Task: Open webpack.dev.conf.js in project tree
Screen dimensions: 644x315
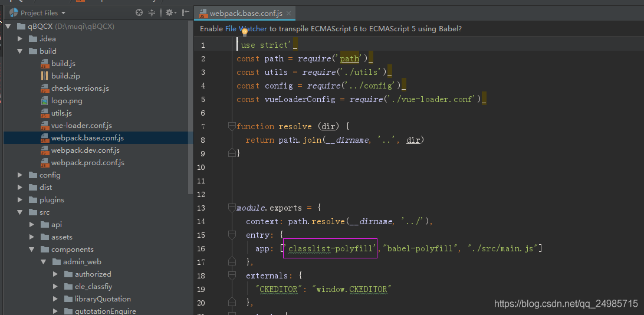Action: 85,150
